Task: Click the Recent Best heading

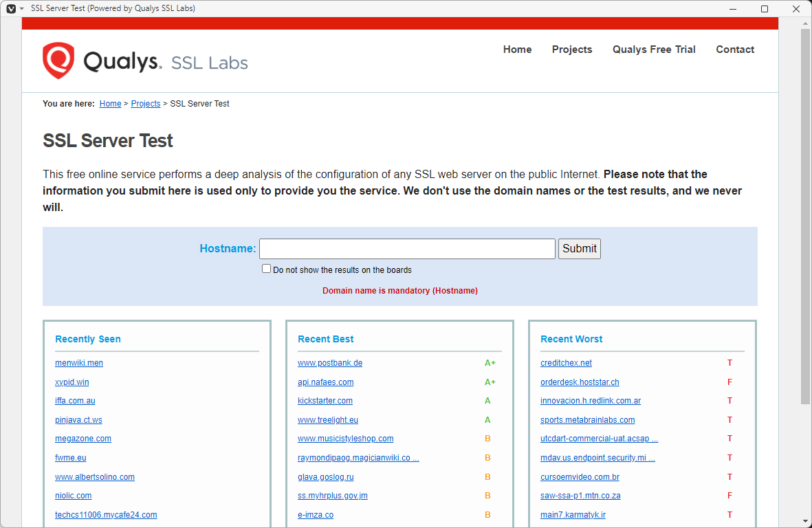Action: [325, 339]
